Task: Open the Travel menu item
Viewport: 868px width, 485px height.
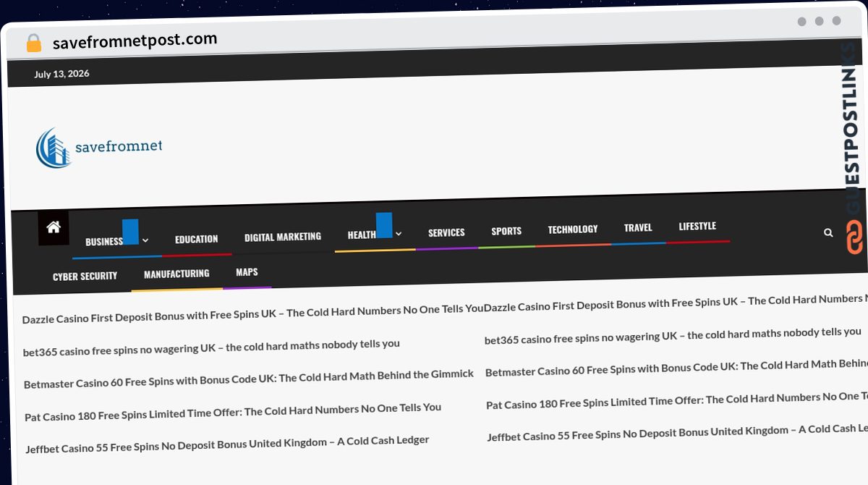Action: (638, 227)
